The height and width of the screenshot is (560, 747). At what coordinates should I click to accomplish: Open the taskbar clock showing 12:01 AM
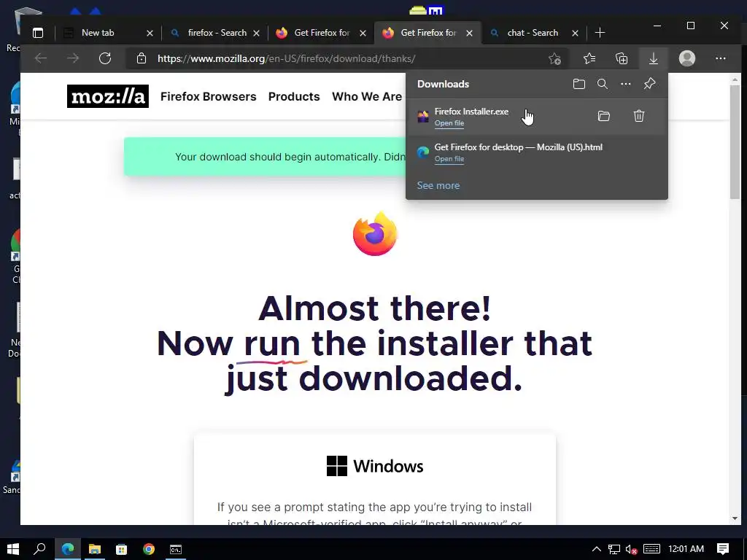point(686,549)
